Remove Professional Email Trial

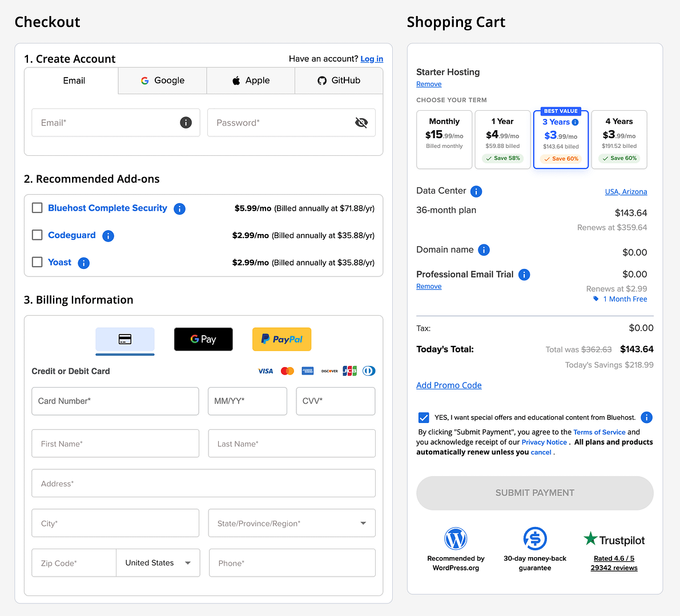coord(429,287)
